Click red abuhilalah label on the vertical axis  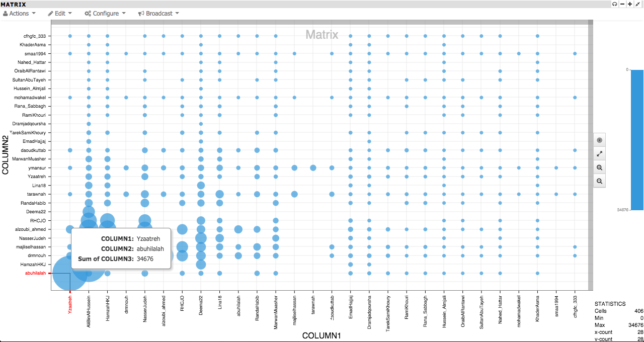click(x=35, y=273)
